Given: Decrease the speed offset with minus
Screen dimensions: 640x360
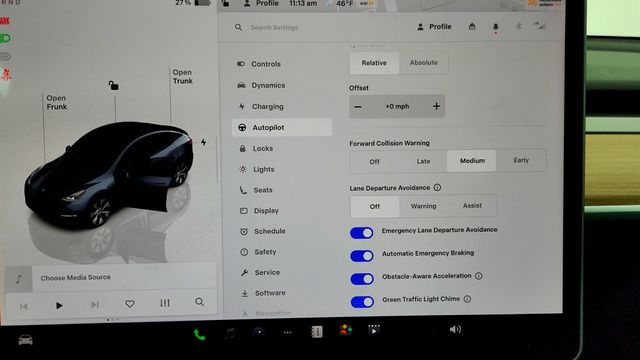Looking at the screenshot, I should tap(358, 107).
